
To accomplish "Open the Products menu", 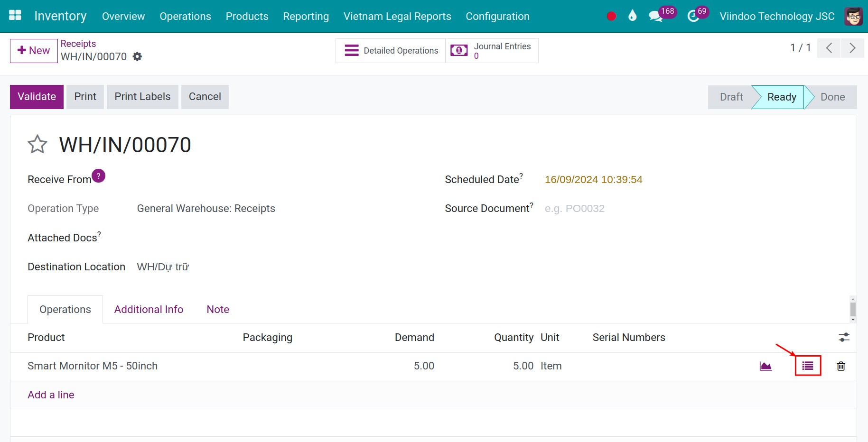I will click(x=247, y=16).
